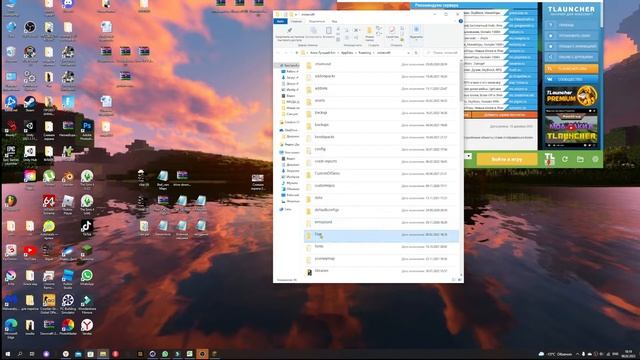Switch to the Вид ribbon tab
The height and width of the screenshot is (360, 640).
[334, 21]
